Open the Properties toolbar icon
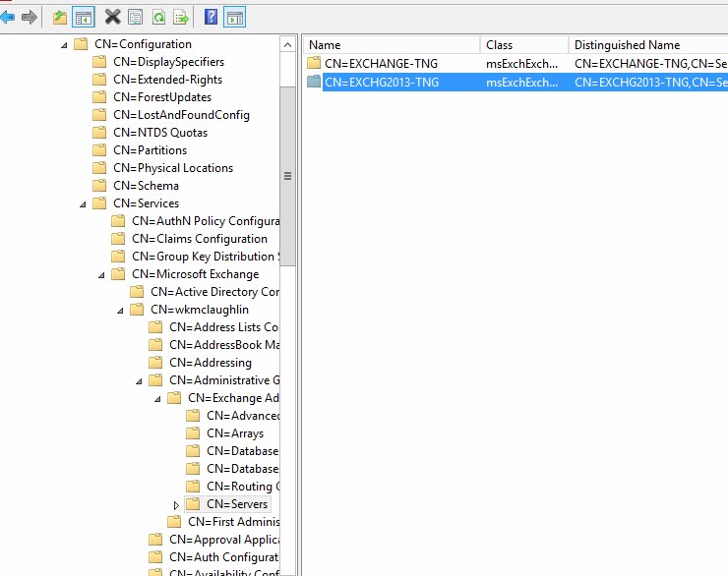The image size is (728, 576). coord(135,18)
